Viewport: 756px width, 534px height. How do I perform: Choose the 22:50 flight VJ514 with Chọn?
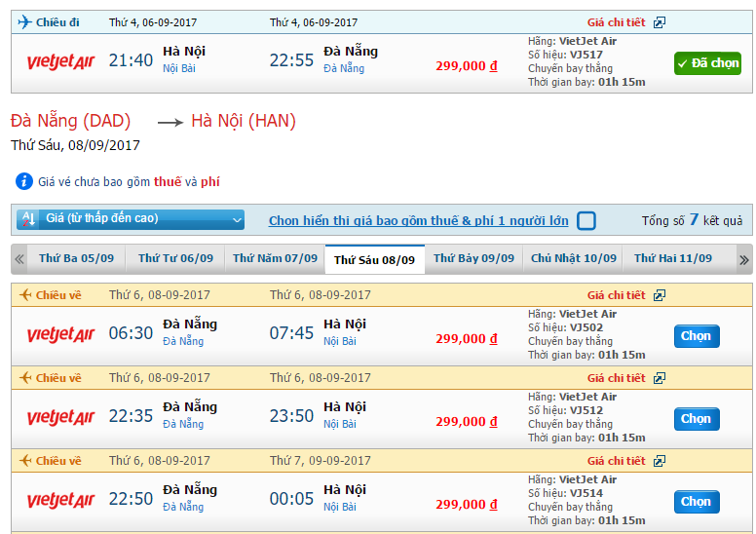pos(697,502)
